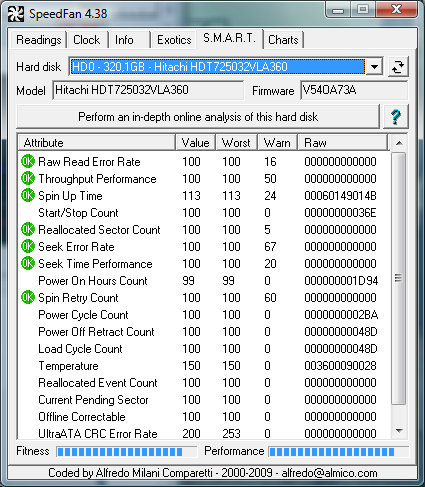The height and width of the screenshot is (487, 425).
Task: Click the SpeedFan fan icon in title bar
Action: pos(16,14)
